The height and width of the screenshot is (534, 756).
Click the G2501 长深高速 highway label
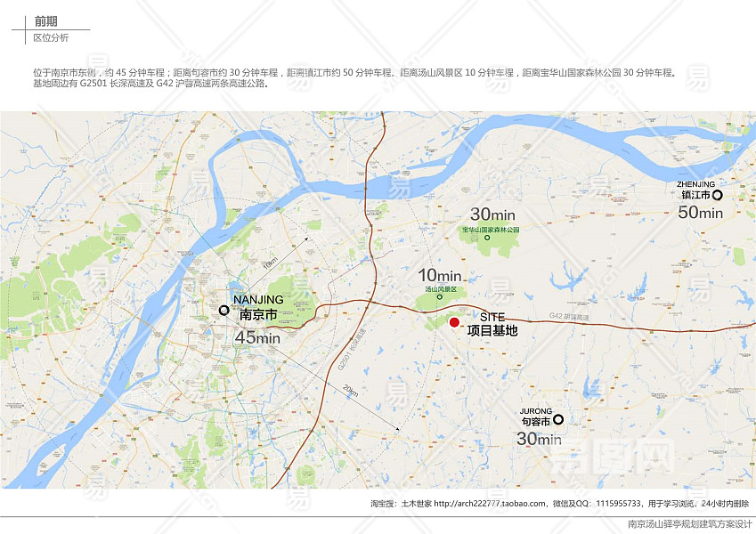352,350
